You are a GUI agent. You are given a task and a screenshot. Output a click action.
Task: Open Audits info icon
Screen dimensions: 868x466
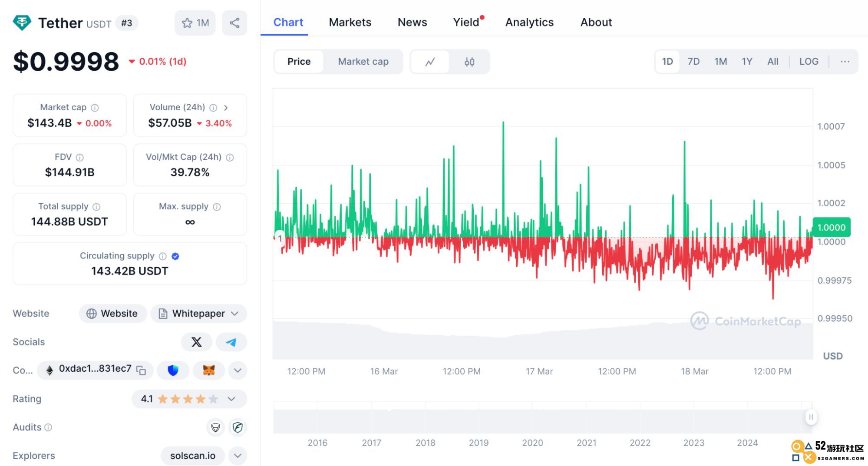point(49,427)
